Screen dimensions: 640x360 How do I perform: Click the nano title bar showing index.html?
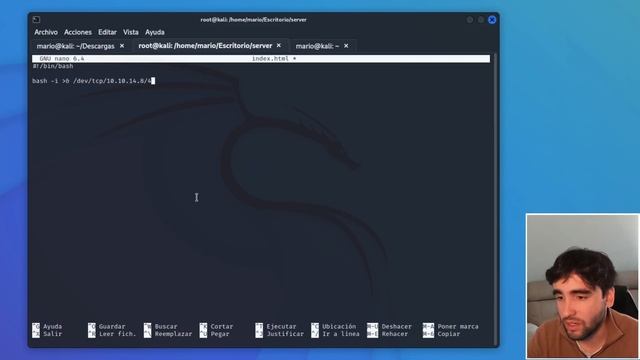261,59
